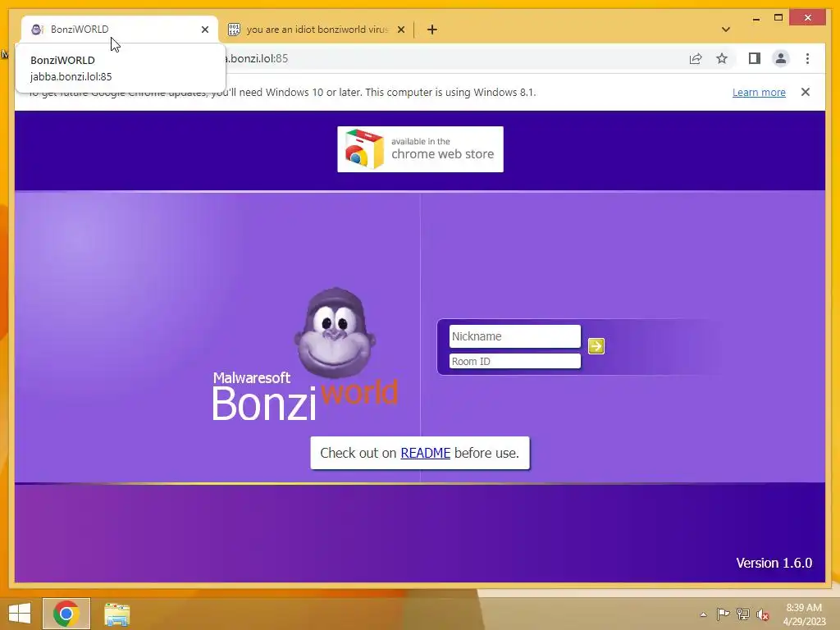Click the BonziWORLD tab favicon
Viewport: 840px width, 630px height.
(x=37, y=30)
